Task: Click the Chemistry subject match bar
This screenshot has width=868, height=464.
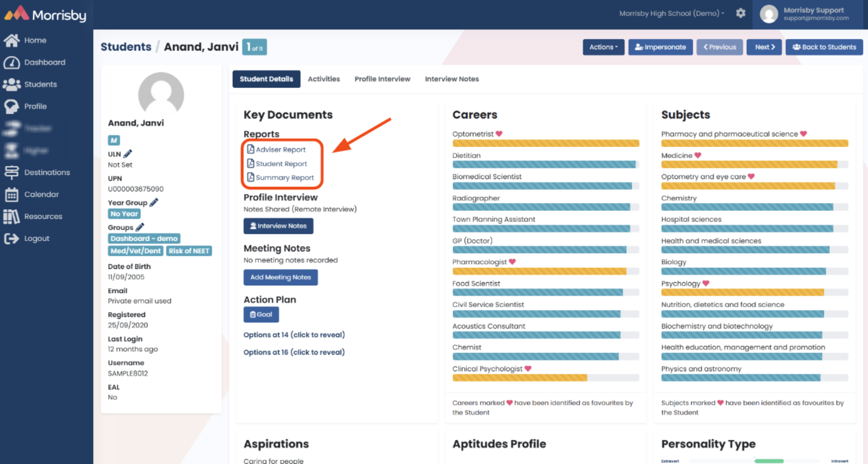Action: coord(755,207)
